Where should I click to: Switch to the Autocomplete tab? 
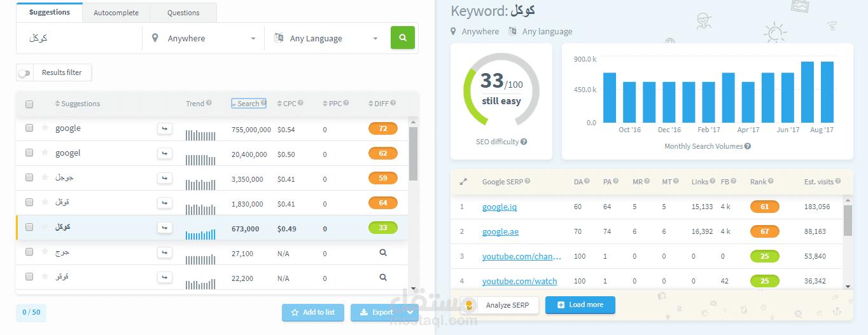pos(116,13)
